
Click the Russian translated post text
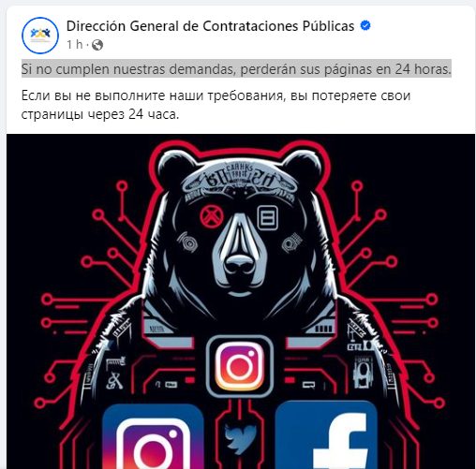216,105
